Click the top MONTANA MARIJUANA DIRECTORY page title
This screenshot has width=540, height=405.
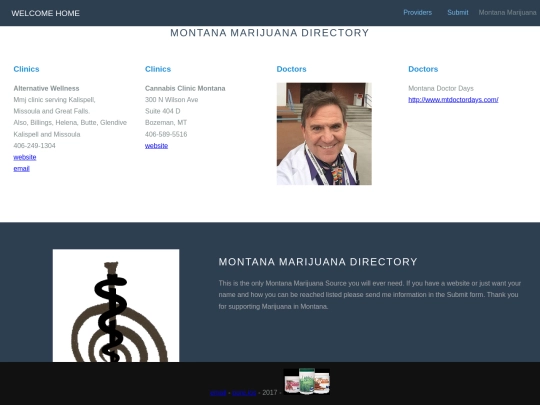(270, 33)
